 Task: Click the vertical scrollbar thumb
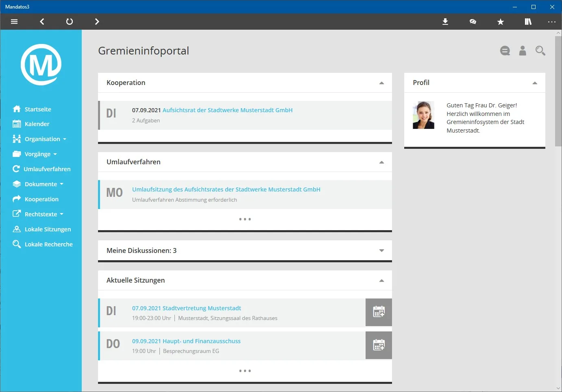coord(558,91)
